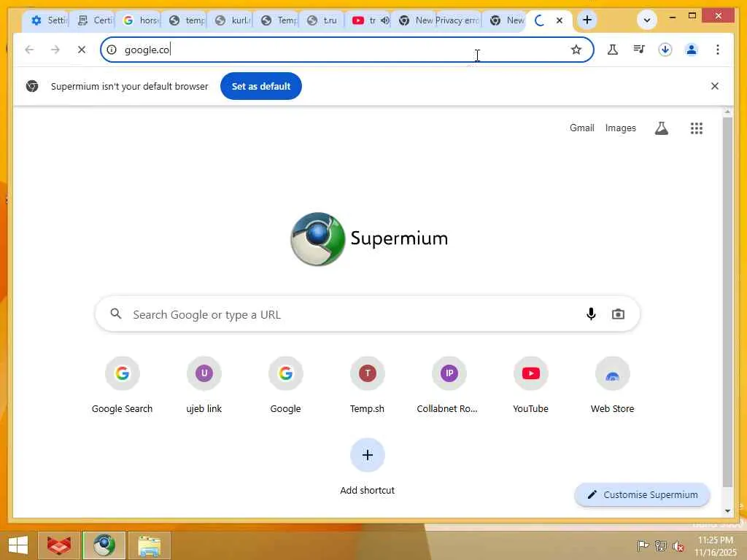Open volume icon in system tray
The width and height of the screenshot is (747, 560).
click(x=678, y=546)
